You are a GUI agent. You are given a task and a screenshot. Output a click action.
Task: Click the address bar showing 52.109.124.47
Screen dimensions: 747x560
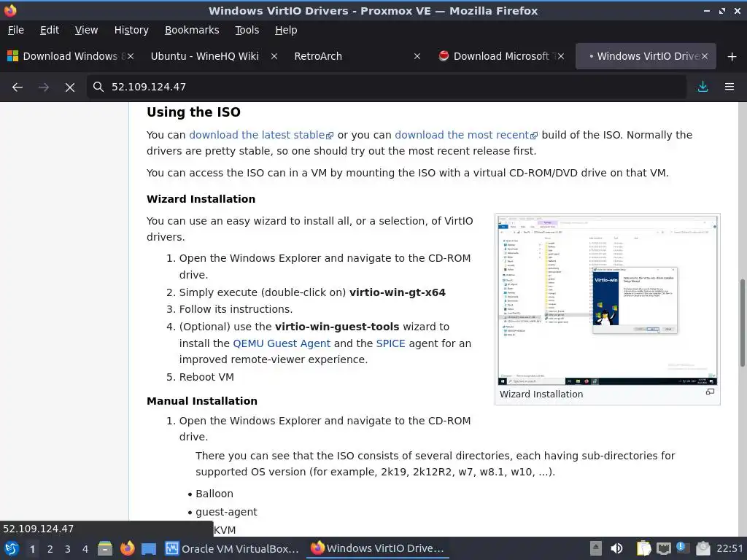pos(386,87)
